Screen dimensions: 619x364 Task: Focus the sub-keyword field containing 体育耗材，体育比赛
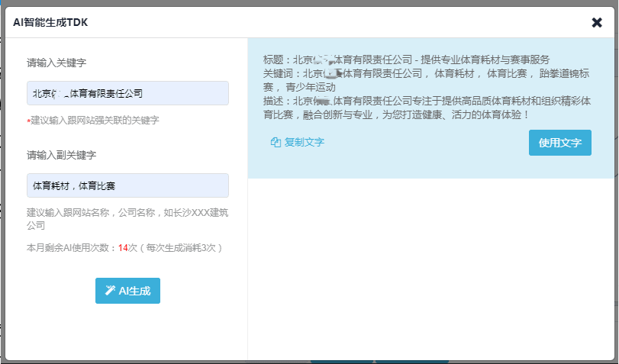(127, 185)
